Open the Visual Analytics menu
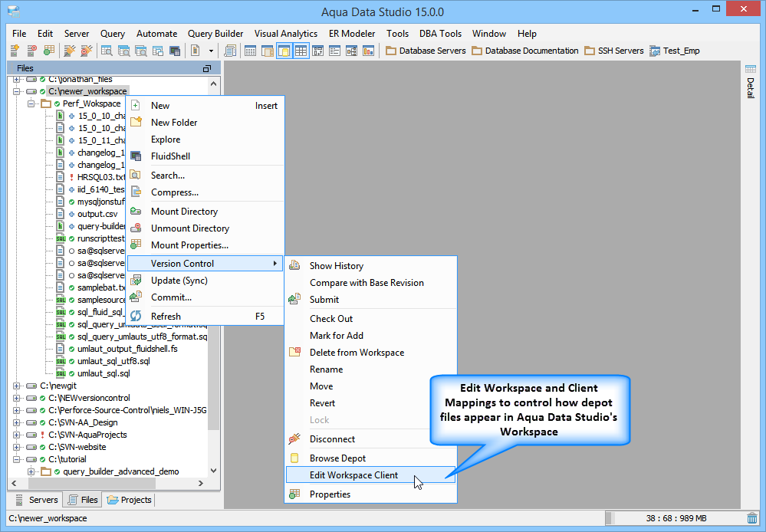The height and width of the screenshot is (532, 766). point(286,34)
